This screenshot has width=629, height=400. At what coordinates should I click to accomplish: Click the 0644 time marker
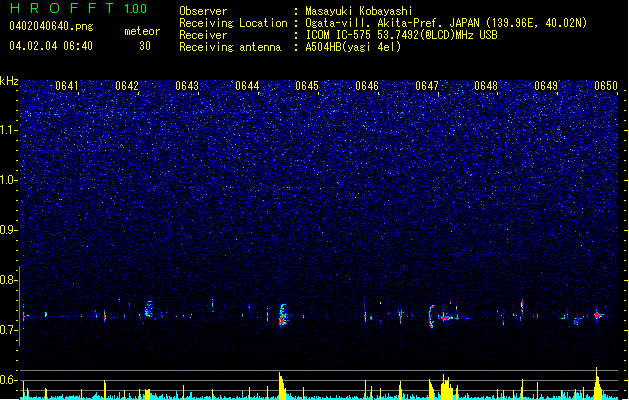pos(247,86)
